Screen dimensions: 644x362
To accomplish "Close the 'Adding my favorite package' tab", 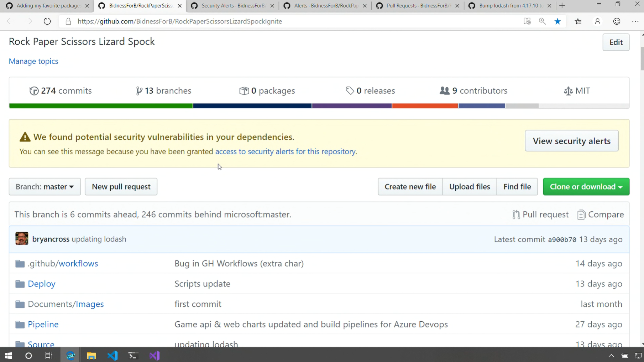I will pos(87,6).
